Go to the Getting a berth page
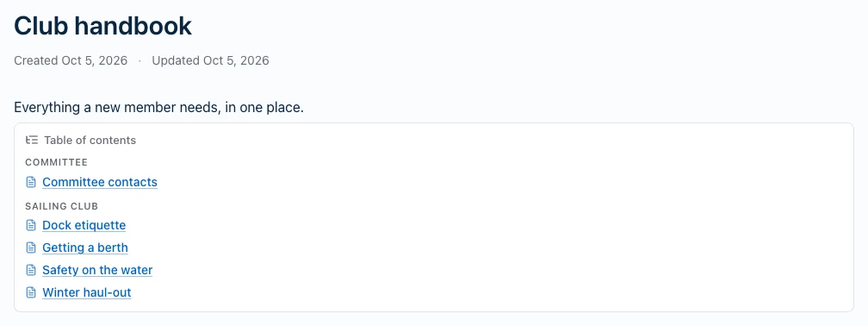The image size is (868, 326). (85, 248)
